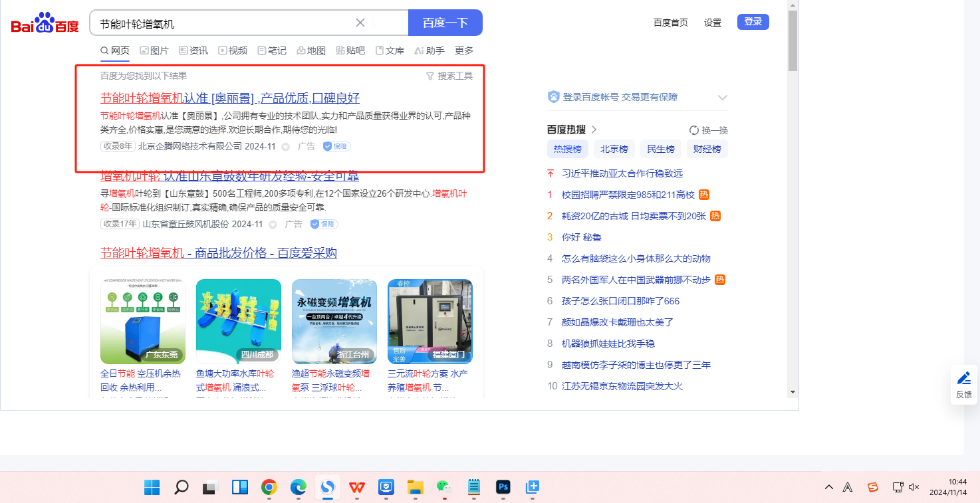Launch WeChat from the taskbar
Viewport: 980px width, 503px height.
click(443, 487)
